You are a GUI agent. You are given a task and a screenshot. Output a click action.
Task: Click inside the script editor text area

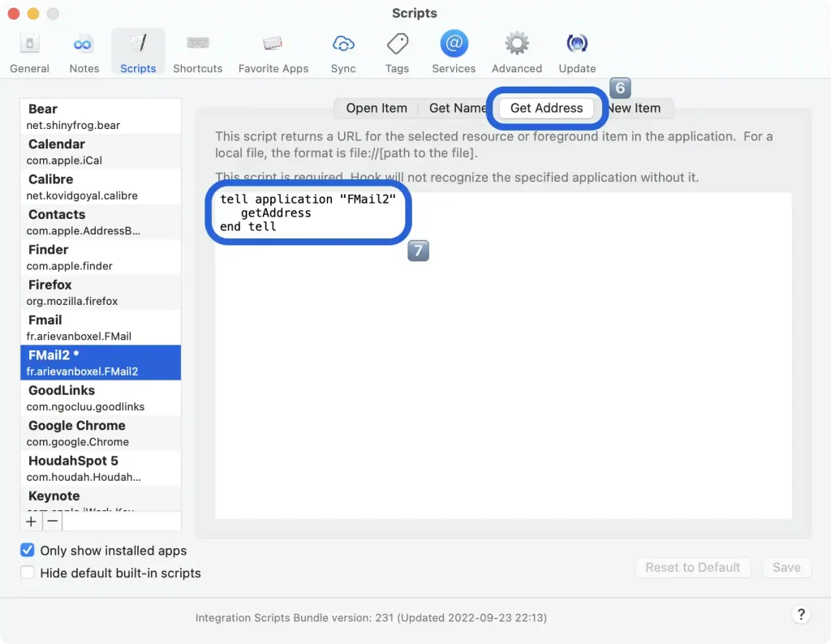(x=503, y=355)
